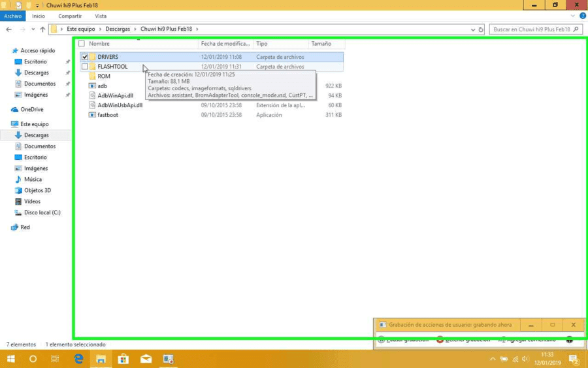
Task: Open Explorer help question mark icon
Action: (x=583, y=16)
